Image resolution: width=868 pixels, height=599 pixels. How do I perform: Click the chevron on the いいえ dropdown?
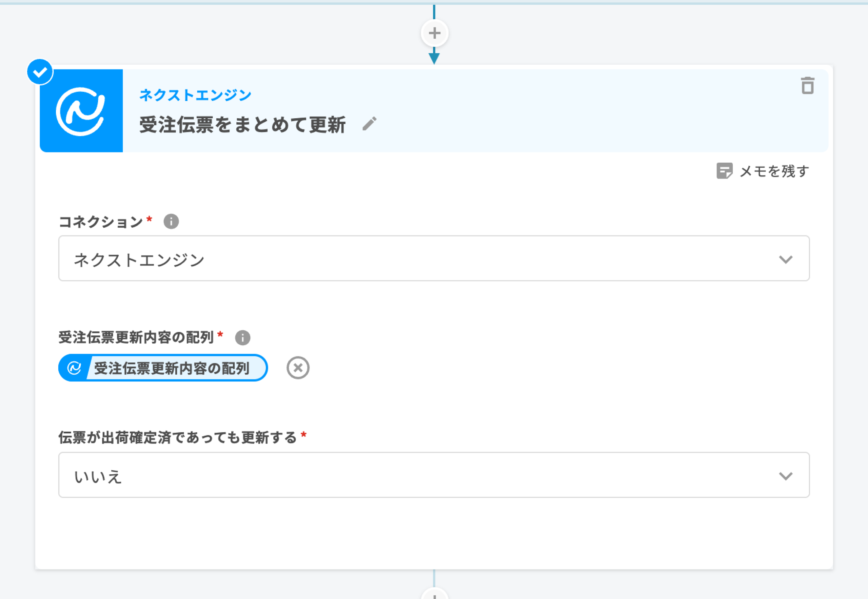(785, 476)
